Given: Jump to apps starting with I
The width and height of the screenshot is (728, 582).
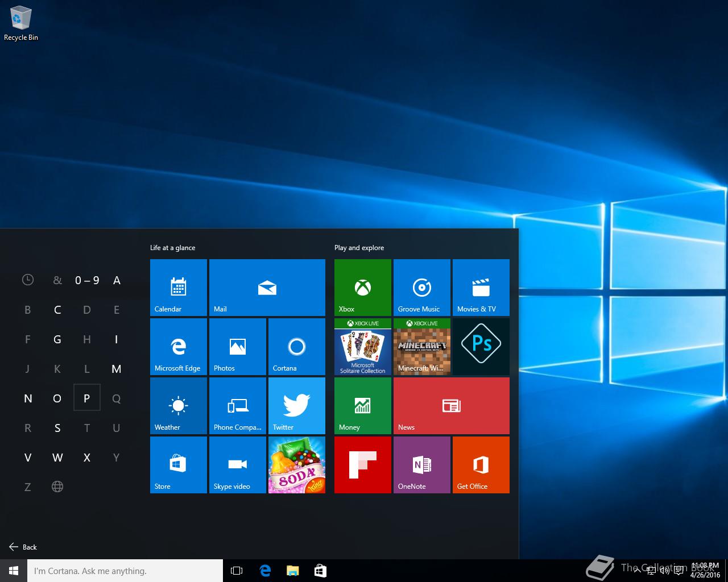Looking at the screenshot, I should [117, 339].
